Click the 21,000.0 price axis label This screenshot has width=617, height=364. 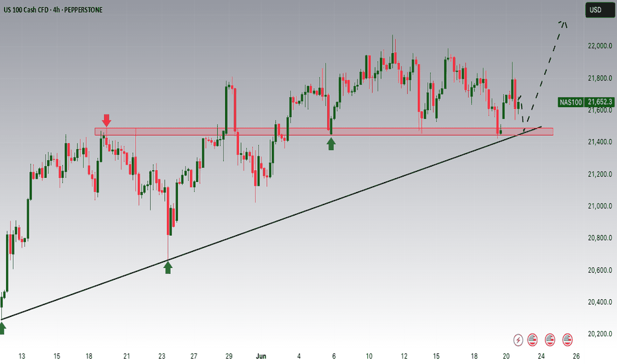[x=600, y=206]
